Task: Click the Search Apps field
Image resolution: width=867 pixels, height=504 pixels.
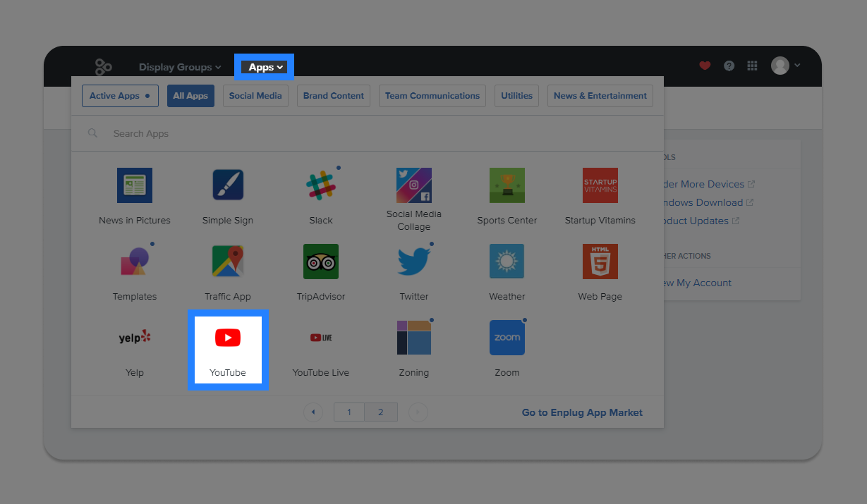Action: click(x=367, y=133)
